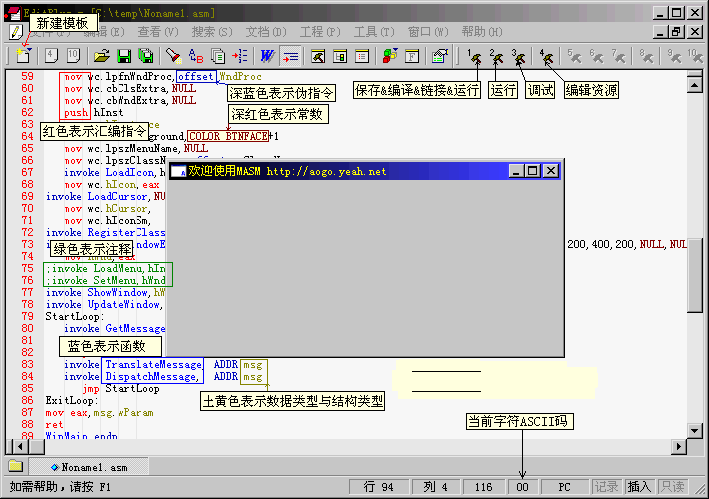
Task: Click the horizontal scrollbar right arrow
Action: coord(678,447)
